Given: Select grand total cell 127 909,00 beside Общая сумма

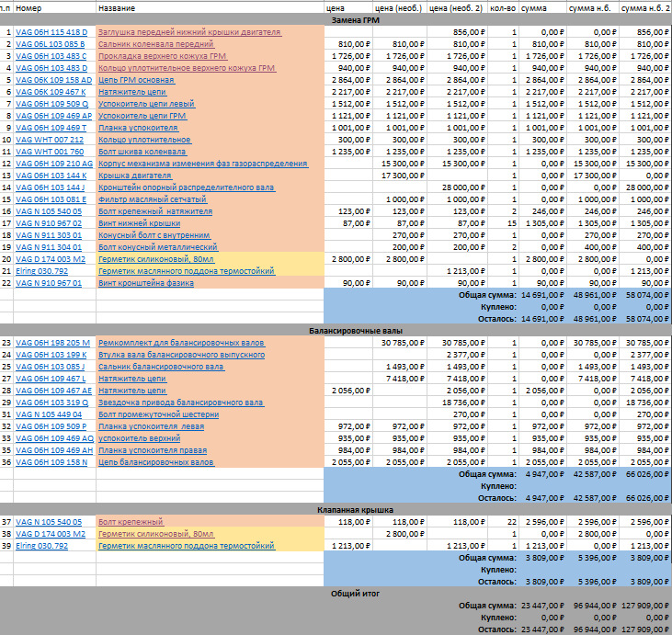Looking at the screenshot, I should pyautogui.click(x=645, y=606).
